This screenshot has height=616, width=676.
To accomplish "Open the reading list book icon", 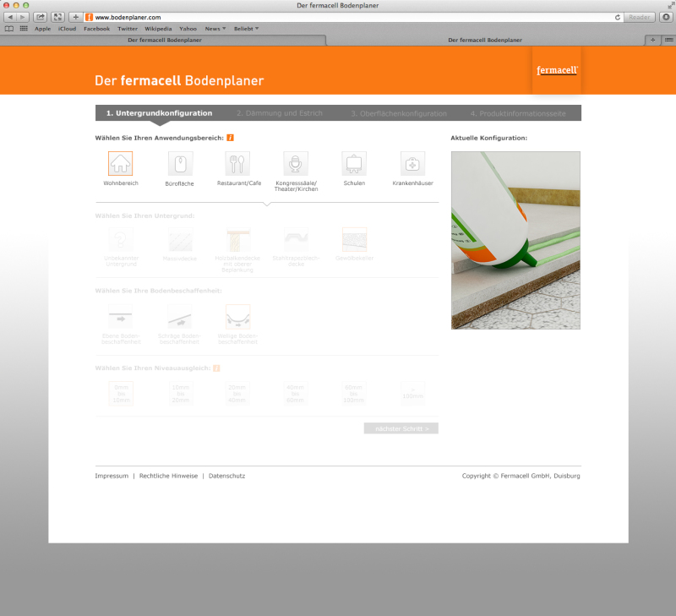I will point(9,29).
